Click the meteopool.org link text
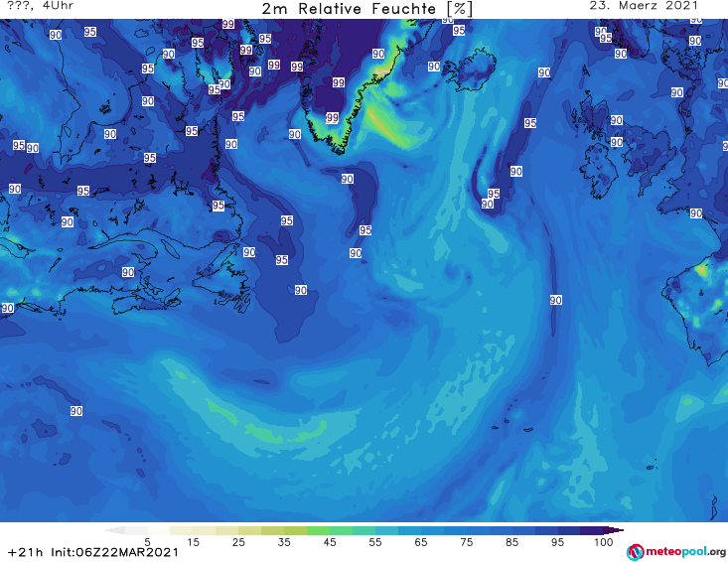728x562 pixels. [x=686, y=551]
